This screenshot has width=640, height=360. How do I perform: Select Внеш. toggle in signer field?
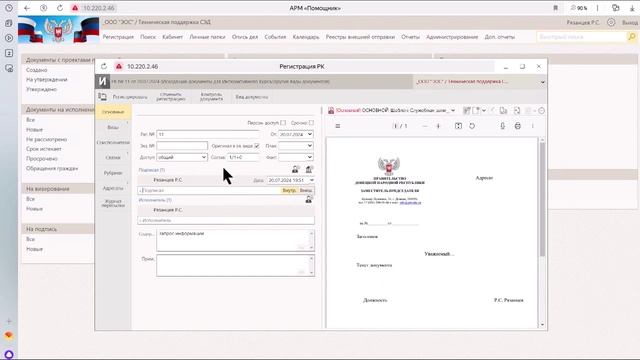(306, 190)
